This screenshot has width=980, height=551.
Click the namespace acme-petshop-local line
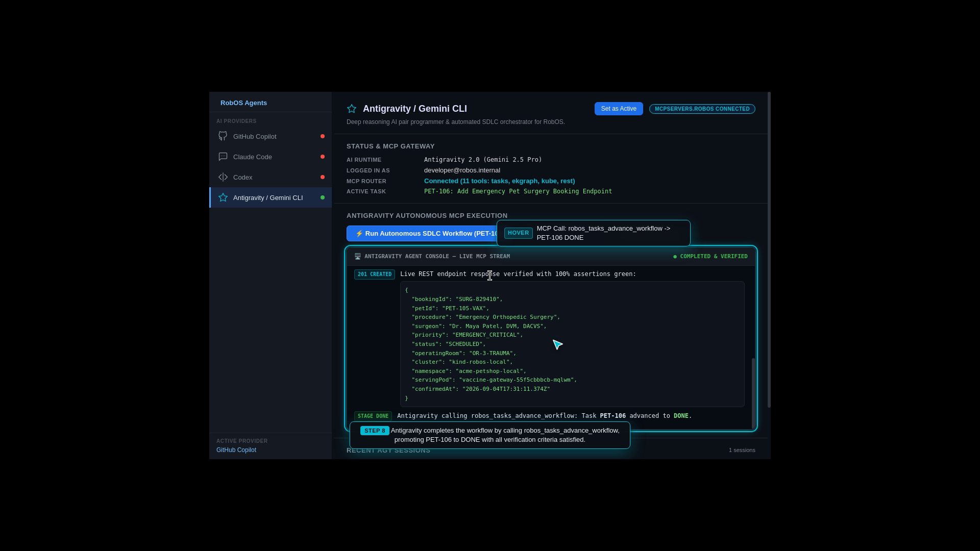469,371
